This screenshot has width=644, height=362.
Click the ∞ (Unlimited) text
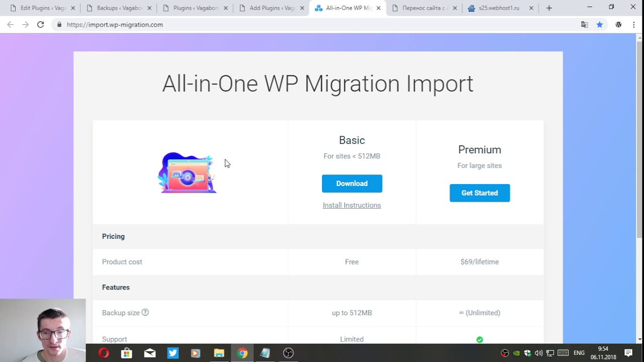[x=479, y=313]
